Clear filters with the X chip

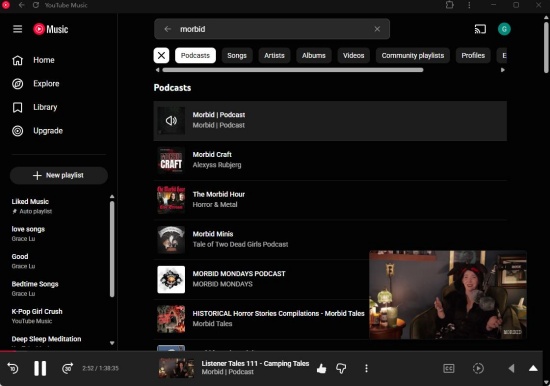(x=161, y=55)
